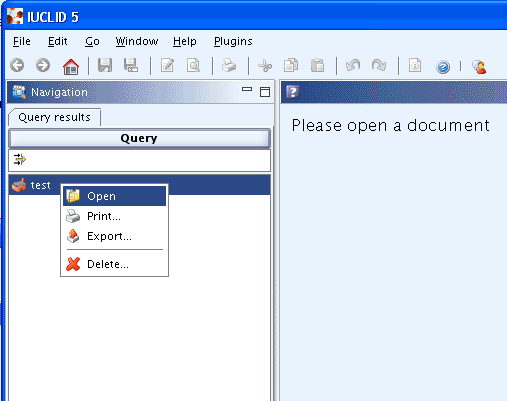Screen dimensions: 507x401
Task: Select Open in the context menu
Action: pyautogui.click(x=114, y=196)
